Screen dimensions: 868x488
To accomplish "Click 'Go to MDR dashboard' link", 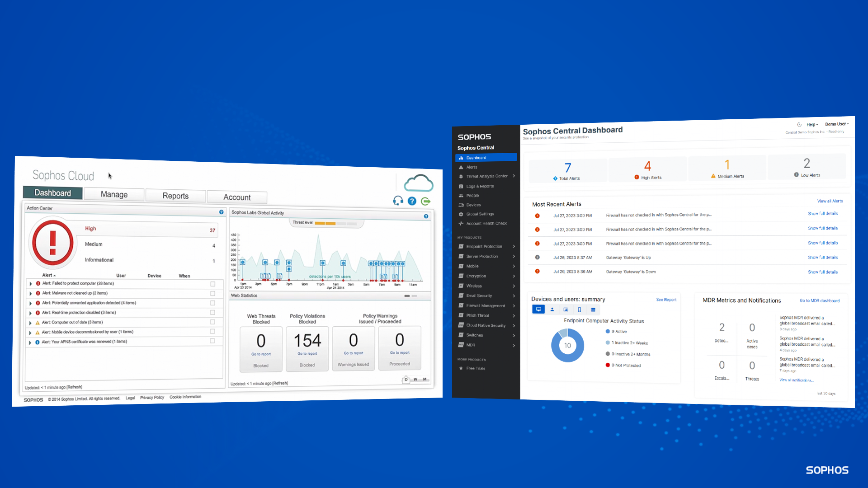I will pyautogui.click(x=819, y=300).
